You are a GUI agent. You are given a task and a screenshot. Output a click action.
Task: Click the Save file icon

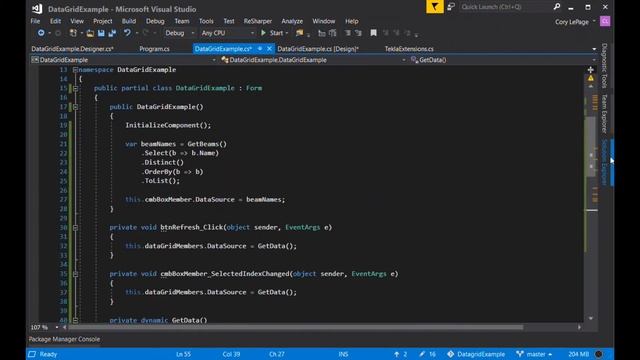tap(101, 33)
